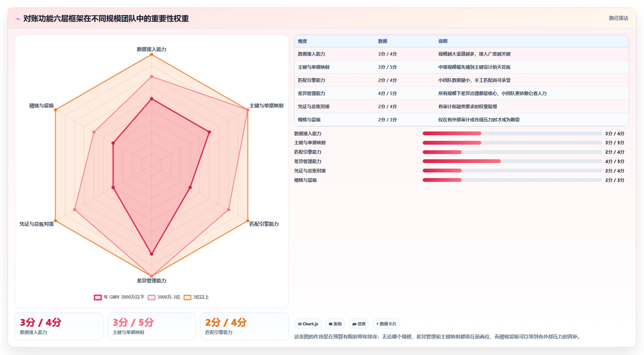Click the description 有审计和融资要求时权重陡增
The width and height of the screenshot is (644, 355).
tap(467, 107)
